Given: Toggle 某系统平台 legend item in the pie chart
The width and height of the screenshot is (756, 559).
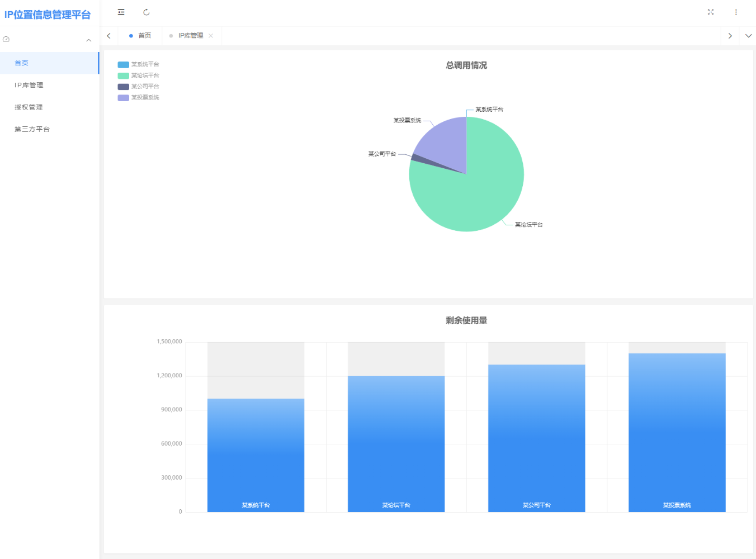Looking at the screenshot, I should pos(139,64).
